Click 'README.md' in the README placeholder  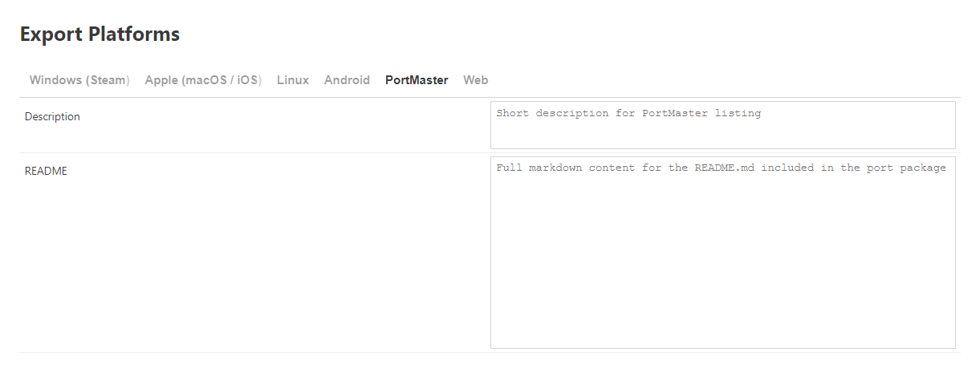click(x=724, y=168)
